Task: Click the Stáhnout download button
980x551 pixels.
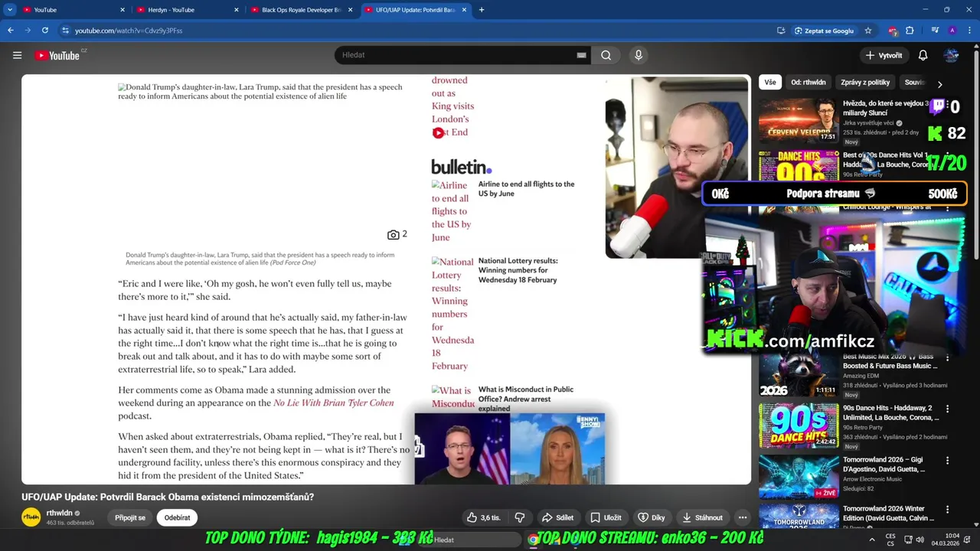Action: click(702, 517)
